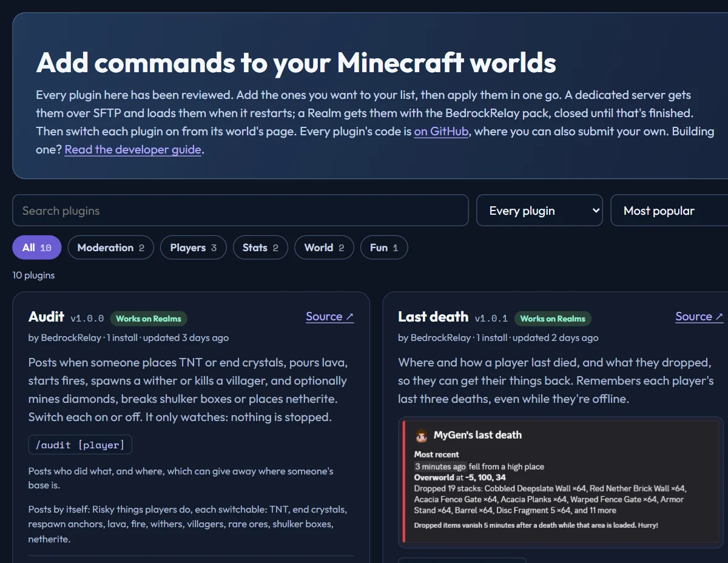Click the Search plugins input field
Screen dimensions: 728x563
coord(240,211)
